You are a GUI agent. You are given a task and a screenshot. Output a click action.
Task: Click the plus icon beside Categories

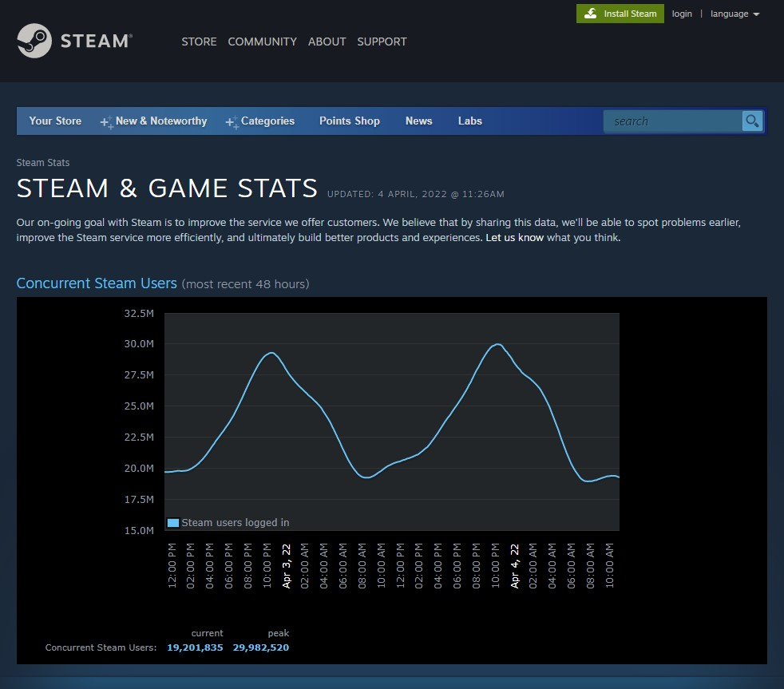tap(232, 122)
